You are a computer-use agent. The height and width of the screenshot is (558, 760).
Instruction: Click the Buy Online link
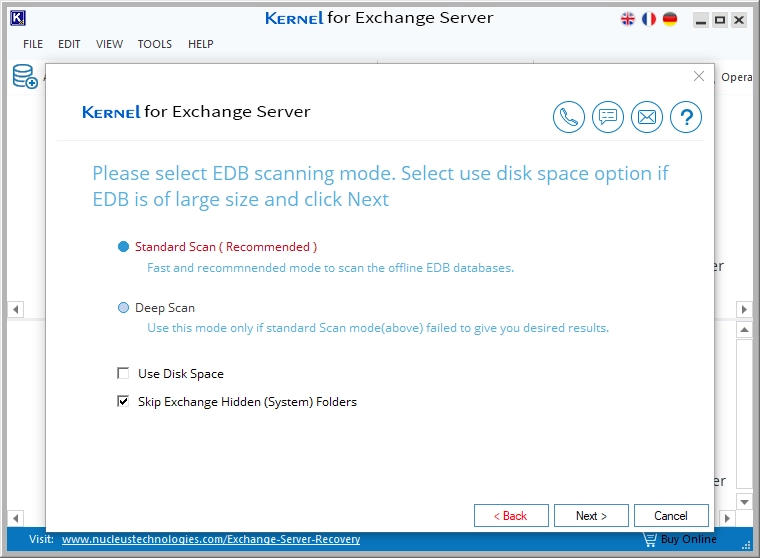688,539
